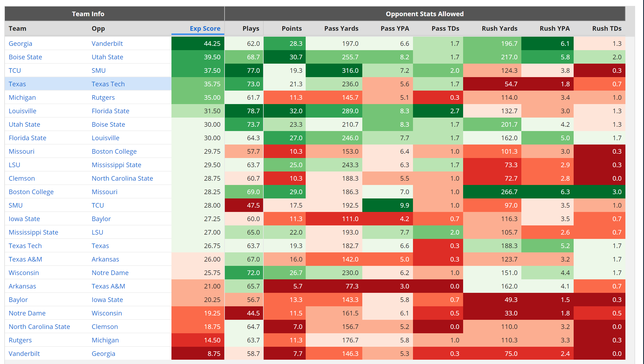The height and width of the screenshot is (364, 644).
Task: Open Georgia opponent link in Vanderbilt row
Action: click(x=104, y=353)
